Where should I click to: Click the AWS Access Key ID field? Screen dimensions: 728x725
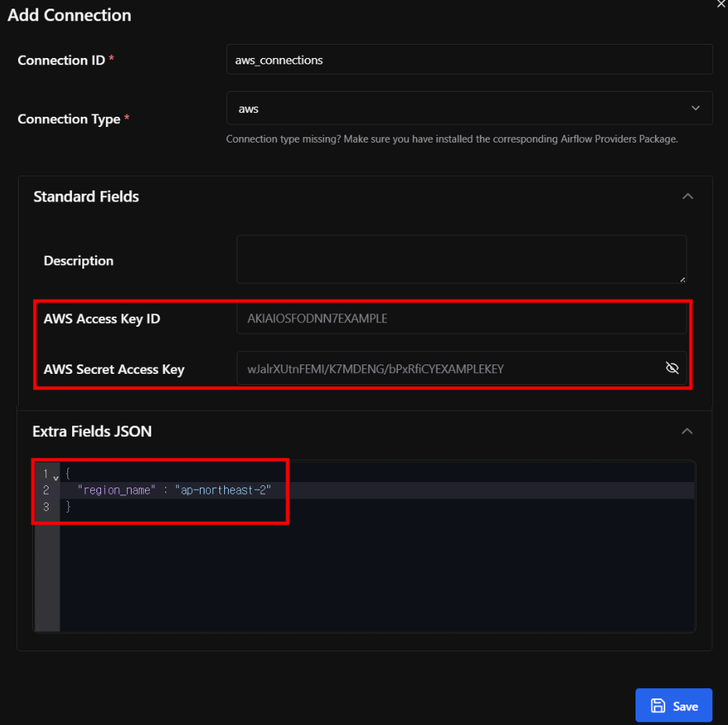(462, 318)
